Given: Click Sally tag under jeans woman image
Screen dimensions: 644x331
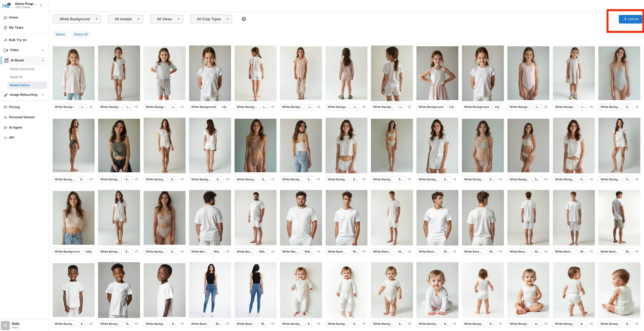Looking at the screenshot, I should click(89, 252).
